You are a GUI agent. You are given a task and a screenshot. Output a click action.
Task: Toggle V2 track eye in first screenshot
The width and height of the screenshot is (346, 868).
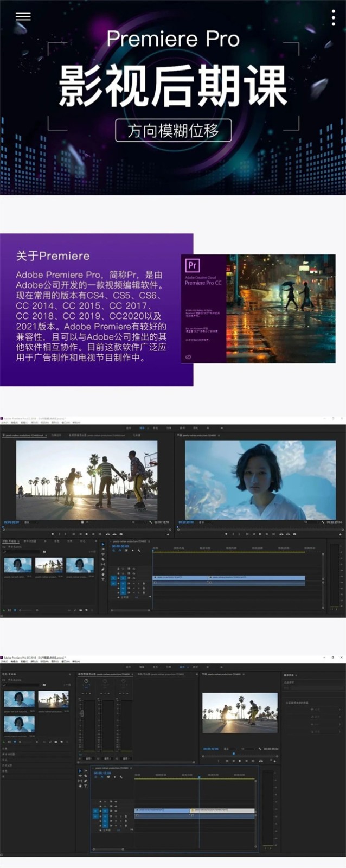coord(133,573)
